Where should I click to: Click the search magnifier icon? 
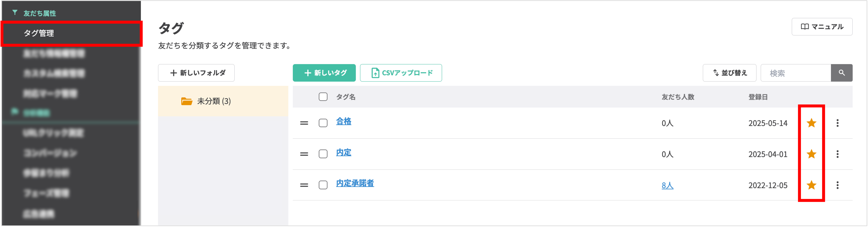841,72
